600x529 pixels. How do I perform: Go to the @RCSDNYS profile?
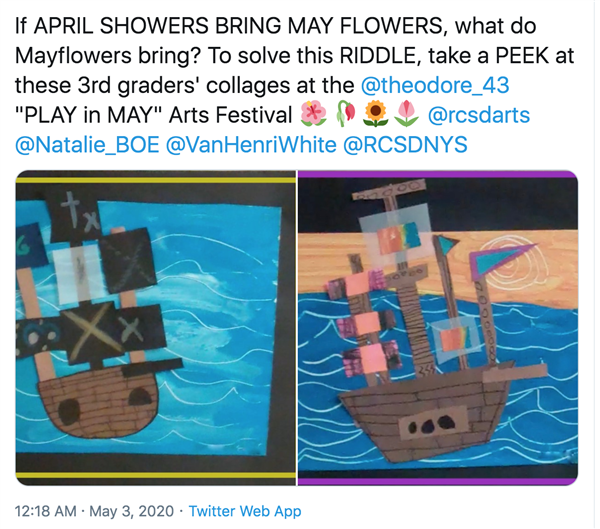[x=405, y=145]
